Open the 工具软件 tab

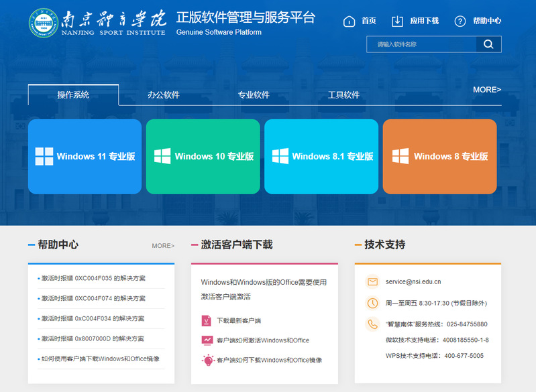[343, 95]
